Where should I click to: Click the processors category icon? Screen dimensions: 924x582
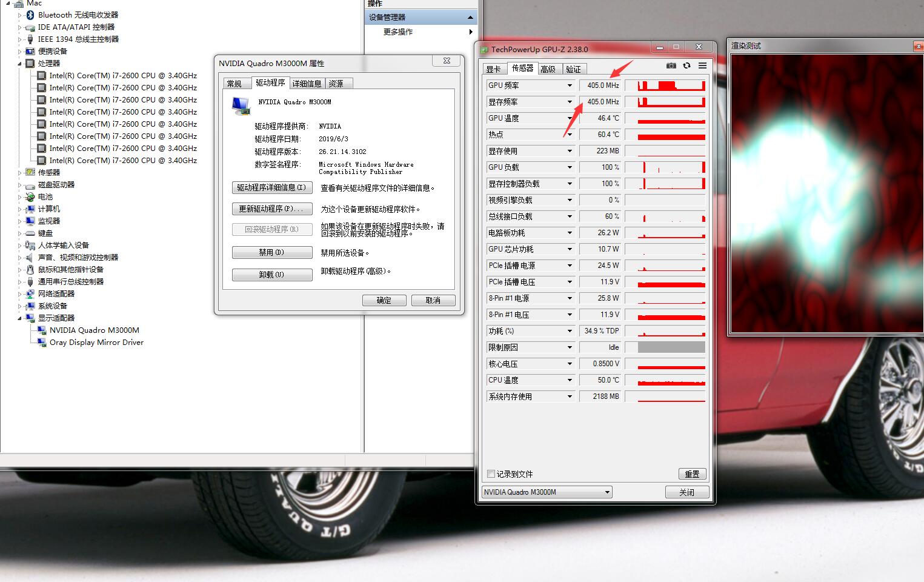point(30,63)
